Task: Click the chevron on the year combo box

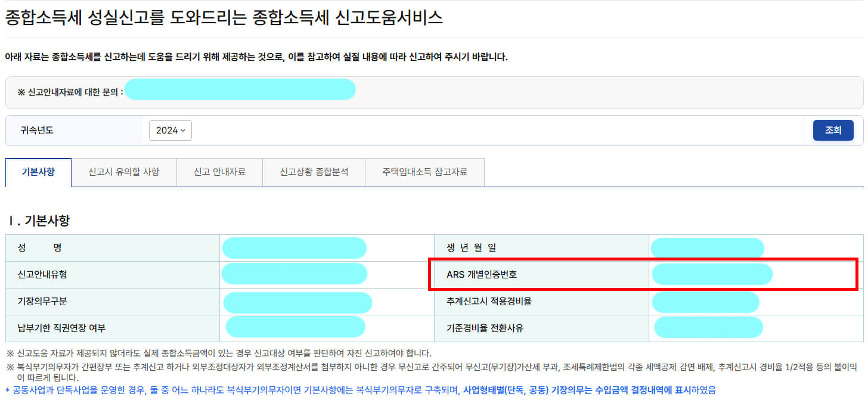Action: [x=182, y=131]
